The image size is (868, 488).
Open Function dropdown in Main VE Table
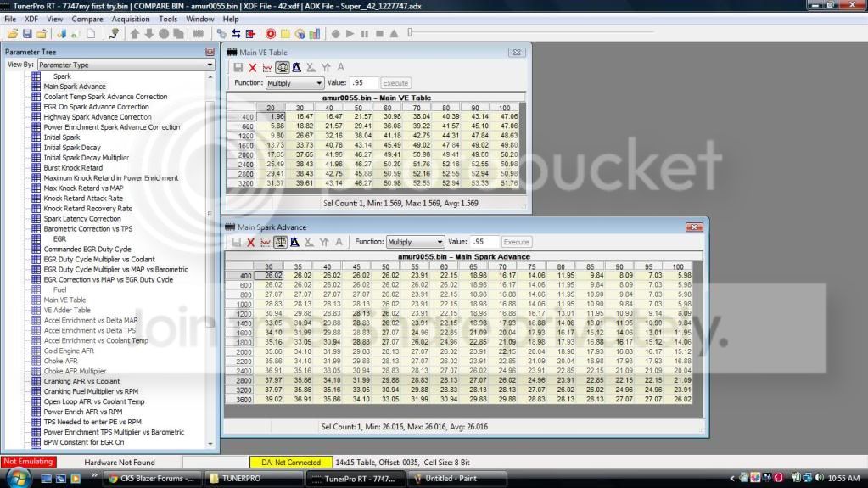pos(294,83)
